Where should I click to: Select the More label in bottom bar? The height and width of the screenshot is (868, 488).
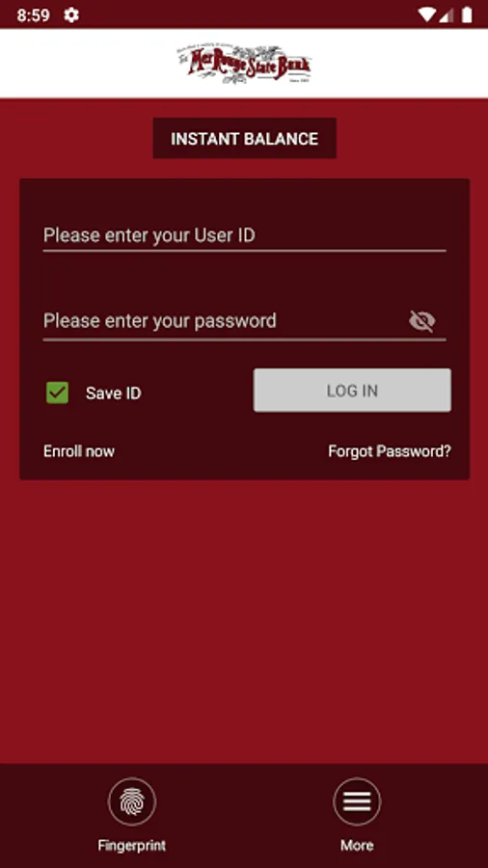357,845
